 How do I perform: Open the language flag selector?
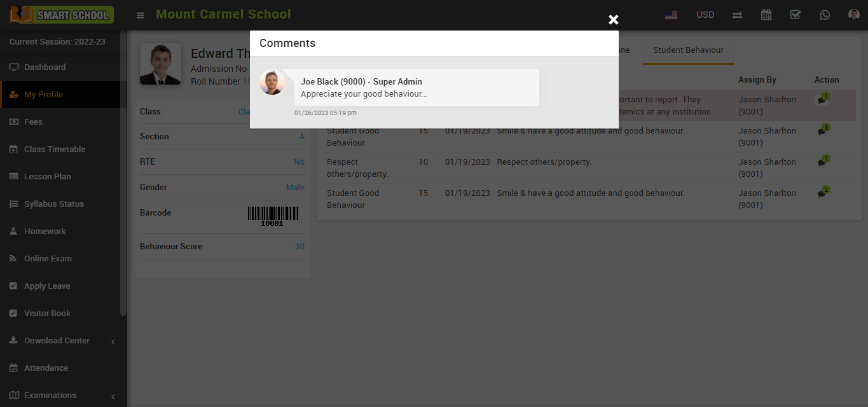[671, 15]
